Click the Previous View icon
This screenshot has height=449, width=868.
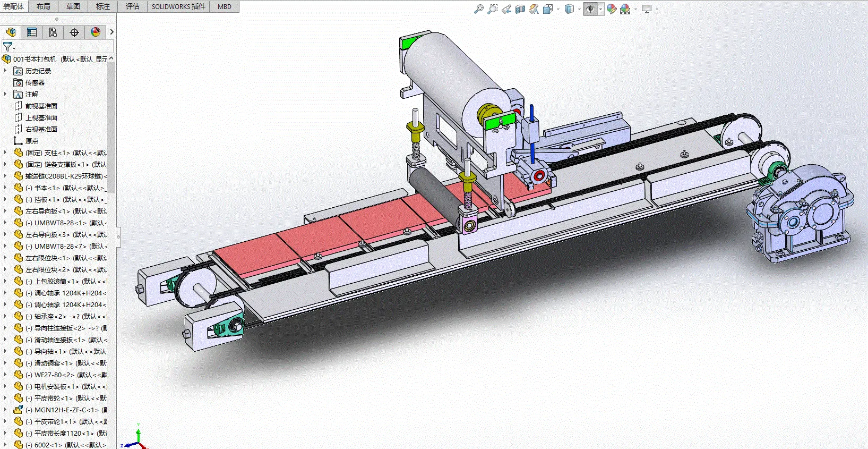pos(506,9)
